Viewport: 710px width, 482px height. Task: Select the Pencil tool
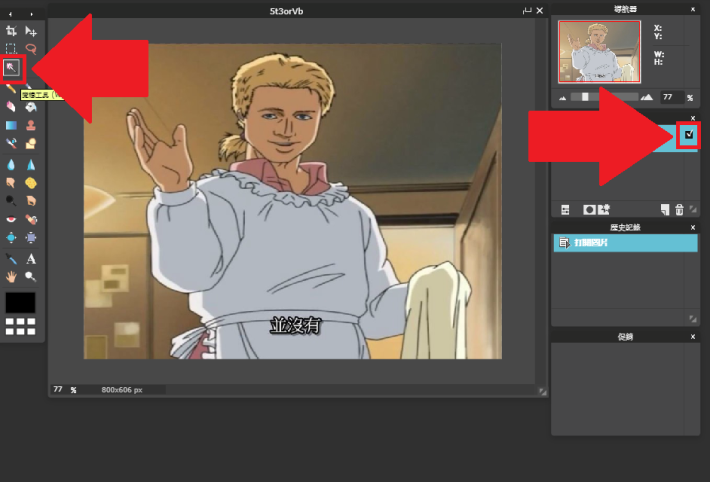[11, 88]
